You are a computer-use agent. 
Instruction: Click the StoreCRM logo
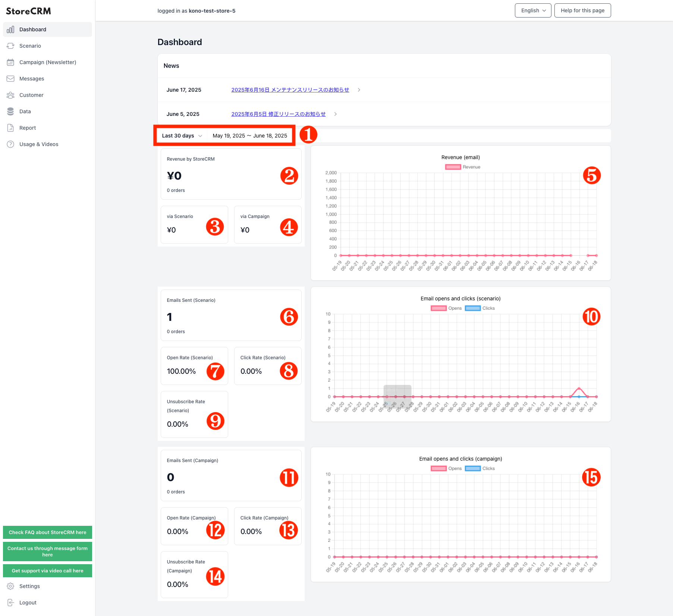28,11
